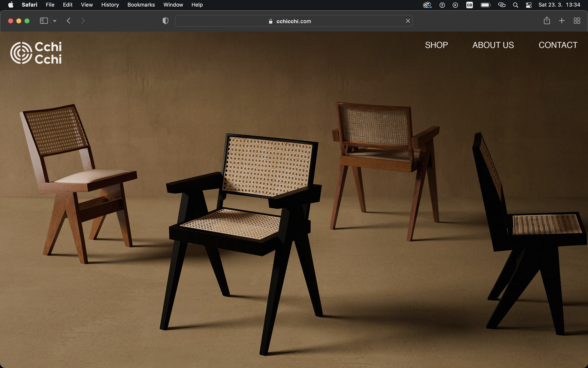
Task: Go back with the back arrow
Action: [68, 21]
